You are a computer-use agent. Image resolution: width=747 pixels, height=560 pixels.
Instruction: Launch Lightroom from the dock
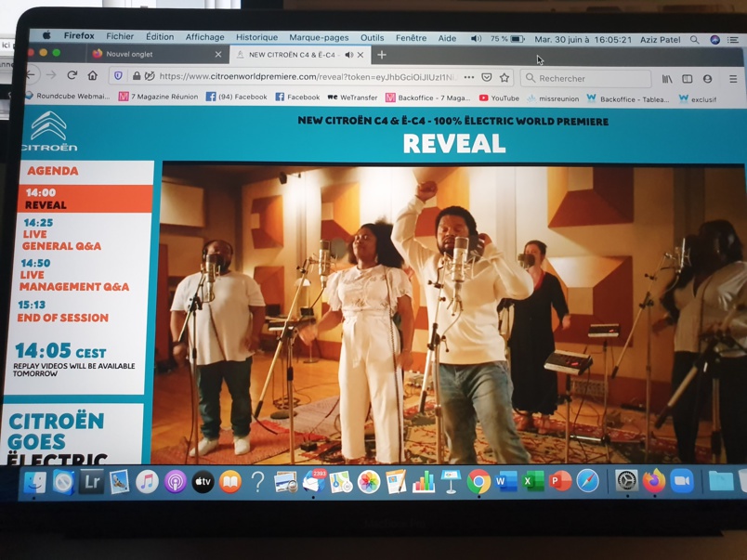(x=91, y=482)
